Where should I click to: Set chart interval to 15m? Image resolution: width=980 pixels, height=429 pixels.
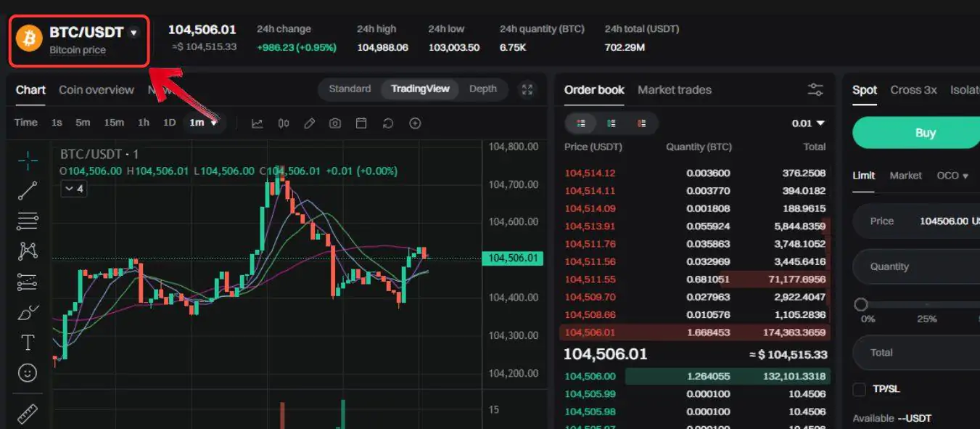click(x=114, y=123)
